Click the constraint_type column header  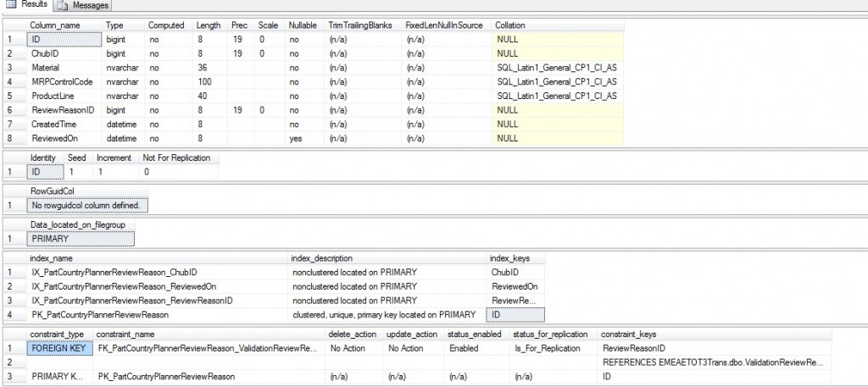pos(60,334)
